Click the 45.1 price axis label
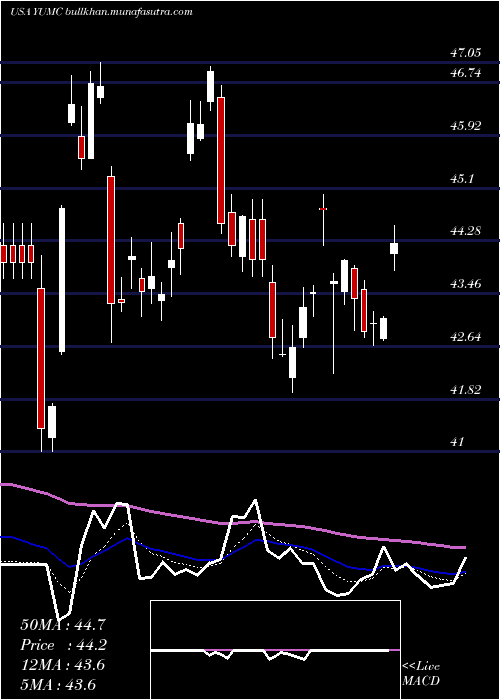 (462, 179)
